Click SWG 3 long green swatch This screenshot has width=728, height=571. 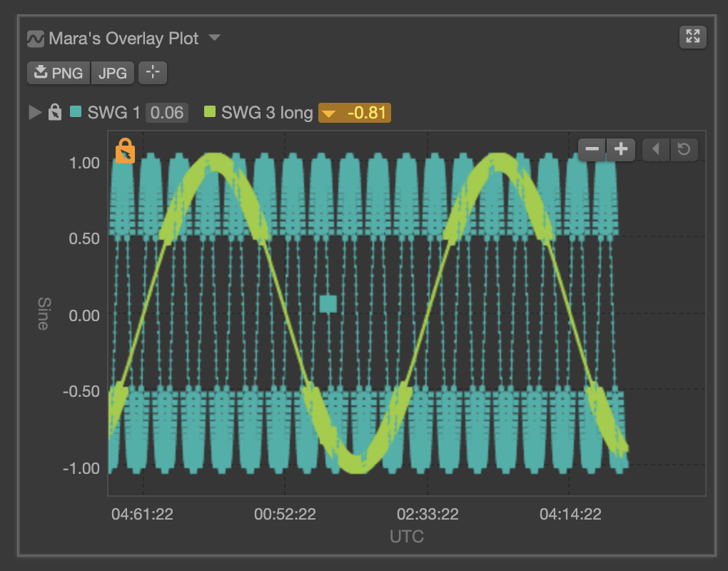click(x=210, y=112)
